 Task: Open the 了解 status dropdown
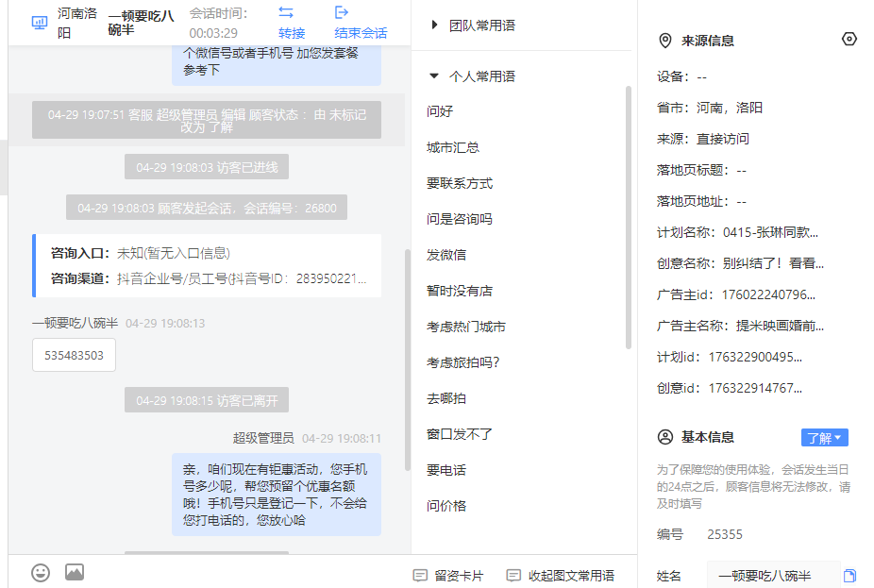[824, 438]
